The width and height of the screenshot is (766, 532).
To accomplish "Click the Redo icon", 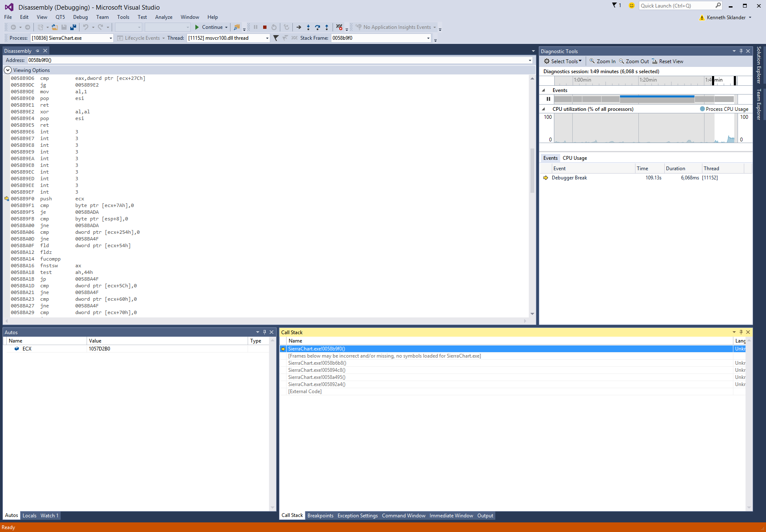I will click(100, 27).
